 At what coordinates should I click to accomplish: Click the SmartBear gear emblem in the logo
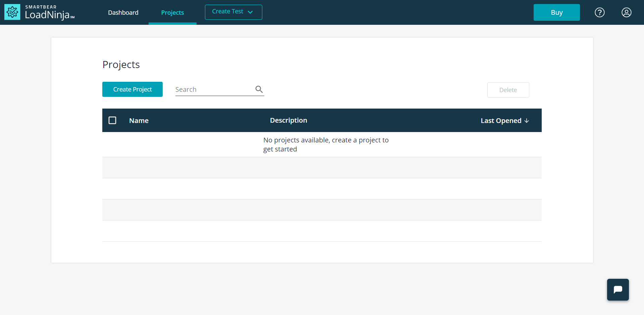point(12,12)
